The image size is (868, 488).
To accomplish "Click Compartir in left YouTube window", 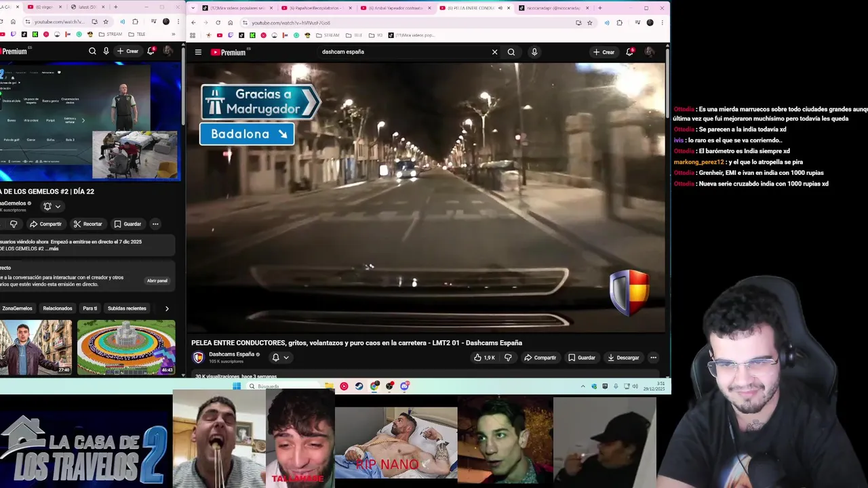I will pos(45,224).
